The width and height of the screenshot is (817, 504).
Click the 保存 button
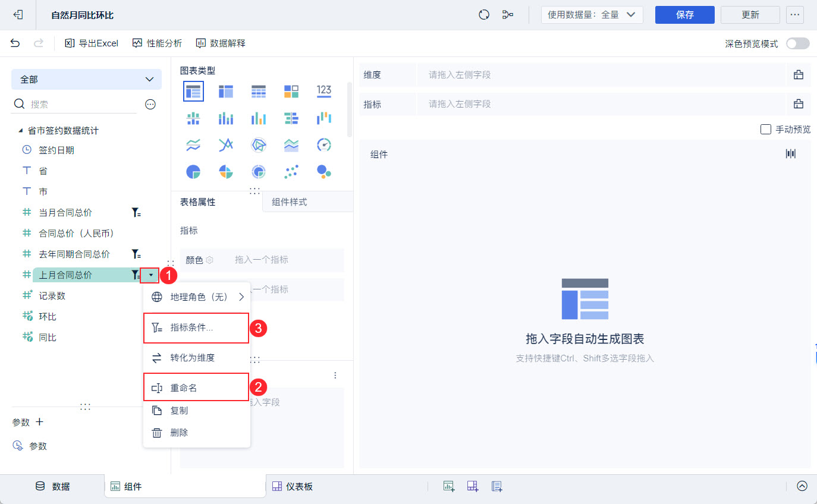pos(685,15)
